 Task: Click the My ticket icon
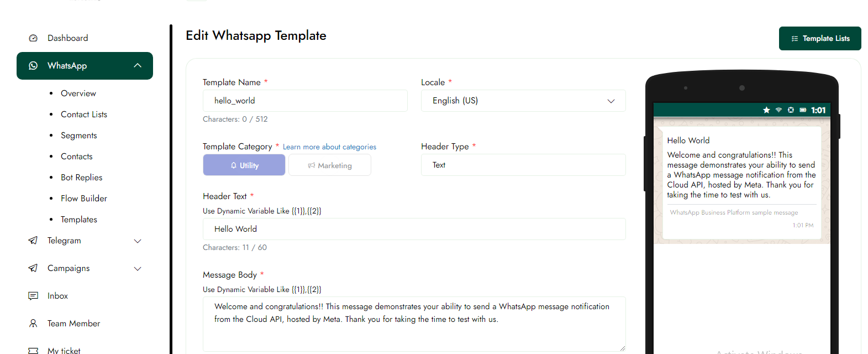pos(33,351)
